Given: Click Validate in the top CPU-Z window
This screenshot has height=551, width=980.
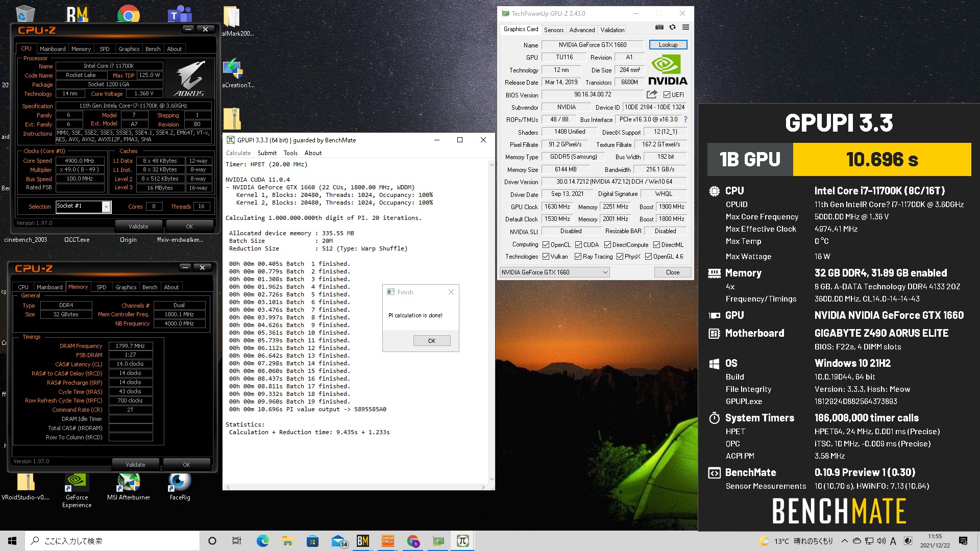Looking at the screenshot, I should [x=138, y=226].
